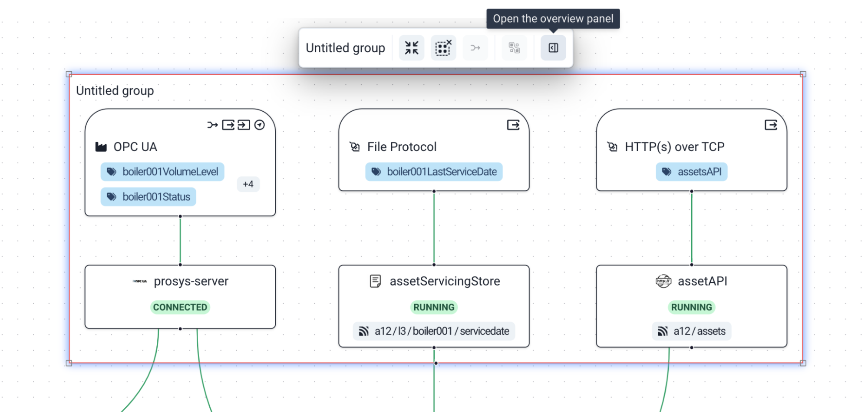Screen dimensions: 868x412
Task: Click the factory icon beside OPC UA
Action: coord(101,146)
